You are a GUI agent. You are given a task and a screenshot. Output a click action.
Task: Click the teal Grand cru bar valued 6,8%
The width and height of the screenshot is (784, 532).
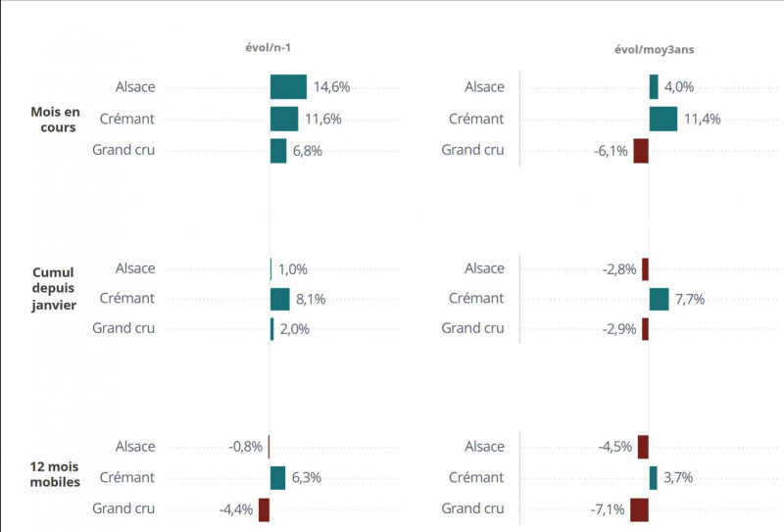click(278, 151)
